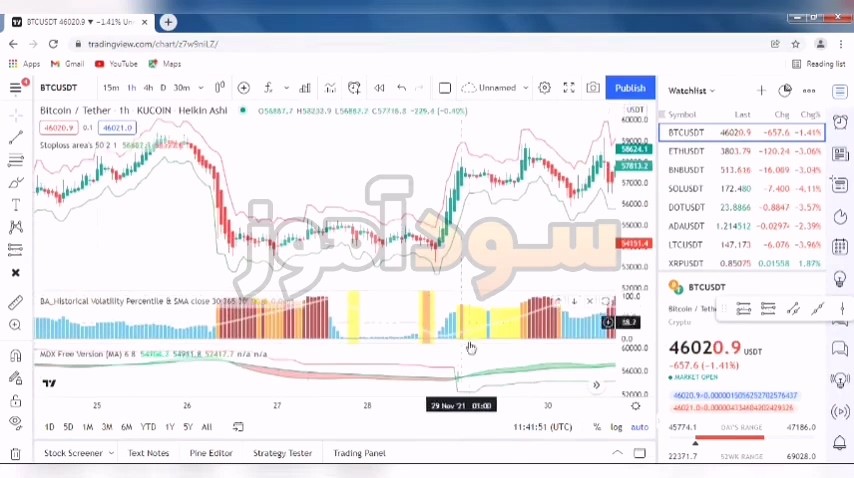Open the chart type candles selector

click(x=219, y=88)
